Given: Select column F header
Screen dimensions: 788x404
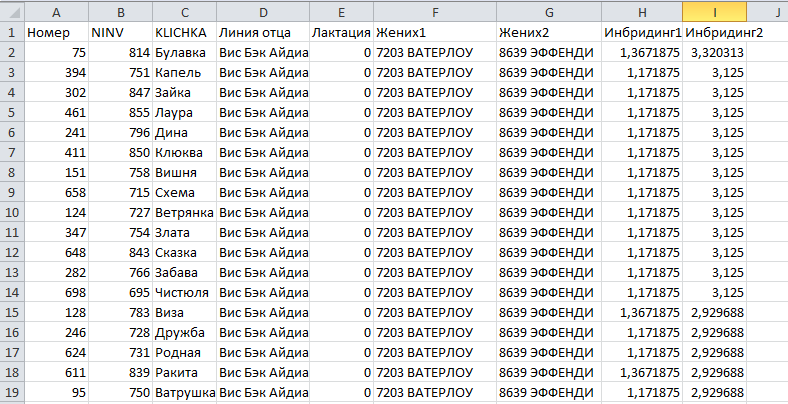Looking at the screenshot, I should 435,13.
